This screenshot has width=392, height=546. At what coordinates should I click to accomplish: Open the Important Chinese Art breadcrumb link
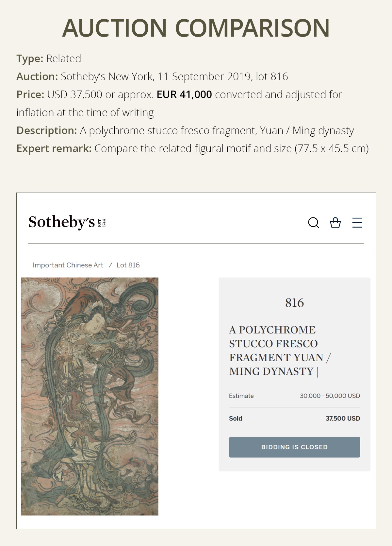[68, 265]
